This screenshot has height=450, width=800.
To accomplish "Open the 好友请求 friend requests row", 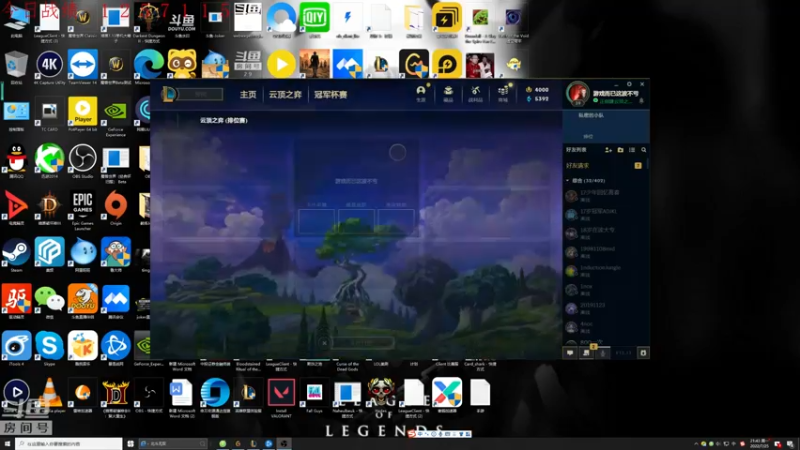I will coord(604,165).
